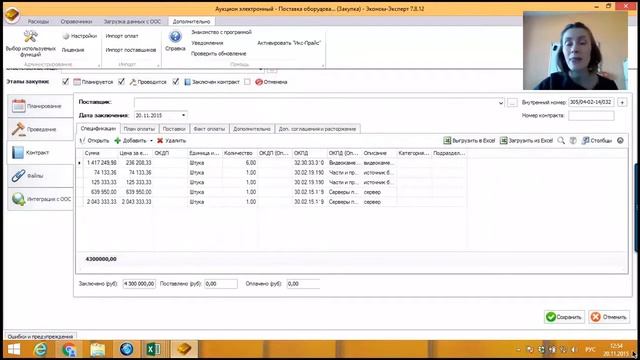
Task: Click the Сумма column header
Action: point(100,153)
